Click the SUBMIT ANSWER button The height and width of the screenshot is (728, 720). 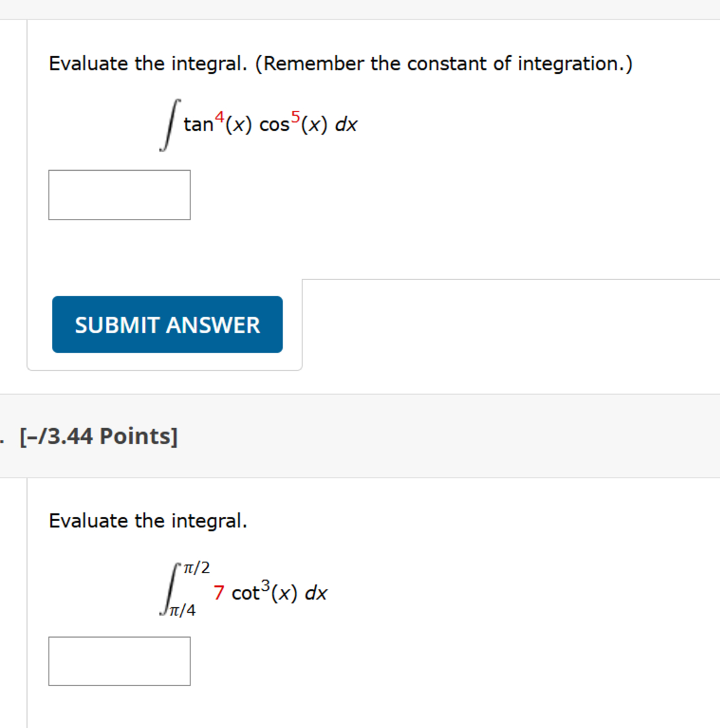(x=167, y=324)
